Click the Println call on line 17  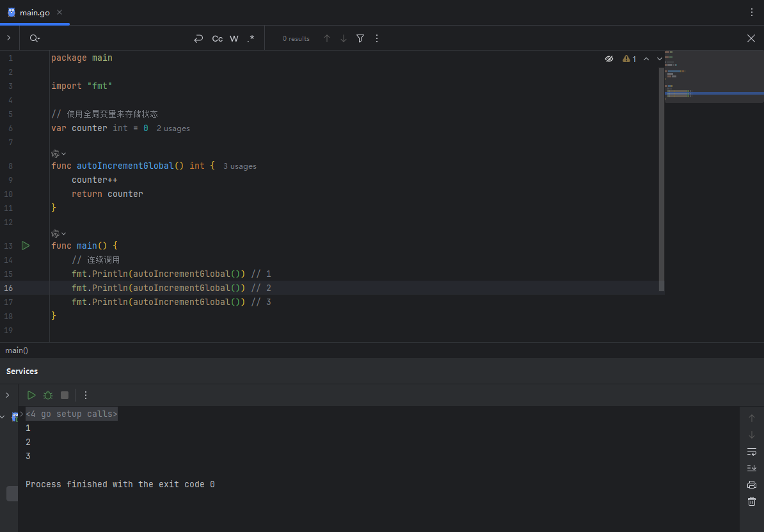click(x=158, y=302)
